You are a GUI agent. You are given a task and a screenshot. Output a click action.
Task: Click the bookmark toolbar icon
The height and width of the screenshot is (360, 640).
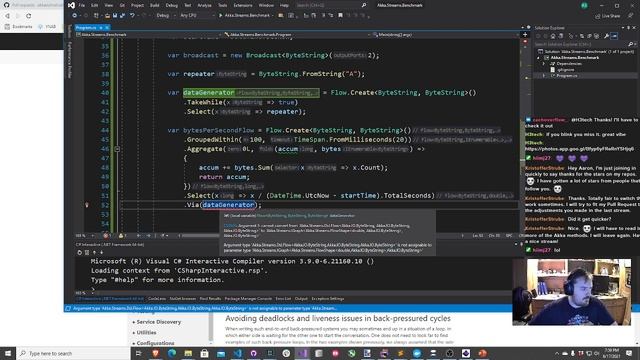[x=340, y=16]
